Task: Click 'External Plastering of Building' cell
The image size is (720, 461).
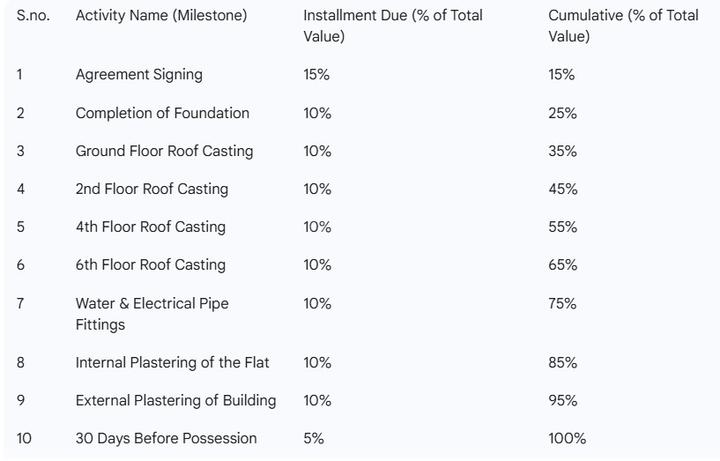Action: [176, 400]
